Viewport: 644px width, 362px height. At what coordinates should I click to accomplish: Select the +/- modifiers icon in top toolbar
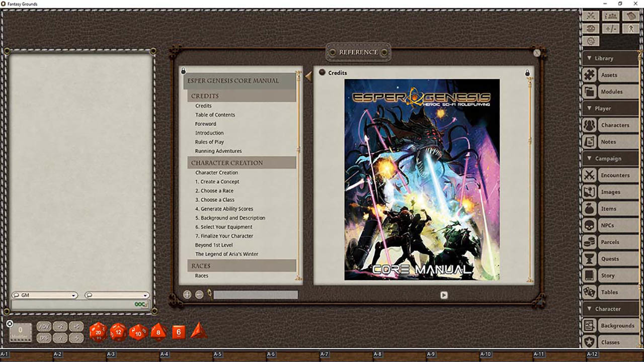[x=610, y=28]
